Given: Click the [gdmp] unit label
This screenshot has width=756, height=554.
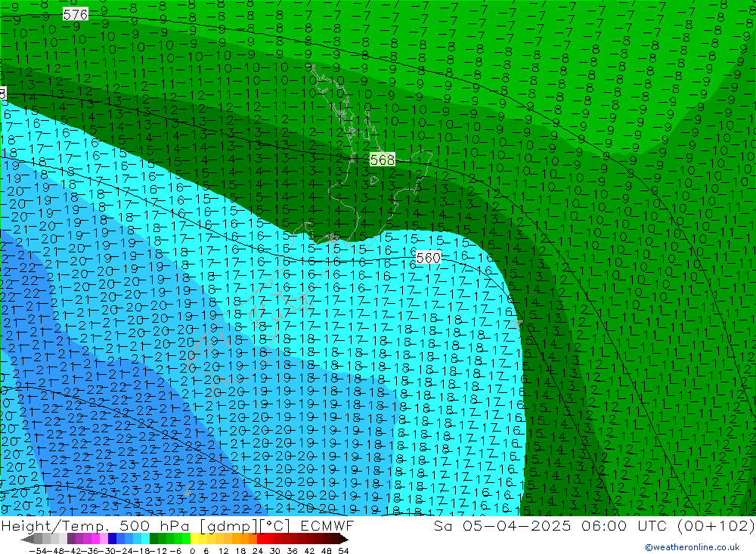Looking at the screenshot, I should tap(228, 526).
